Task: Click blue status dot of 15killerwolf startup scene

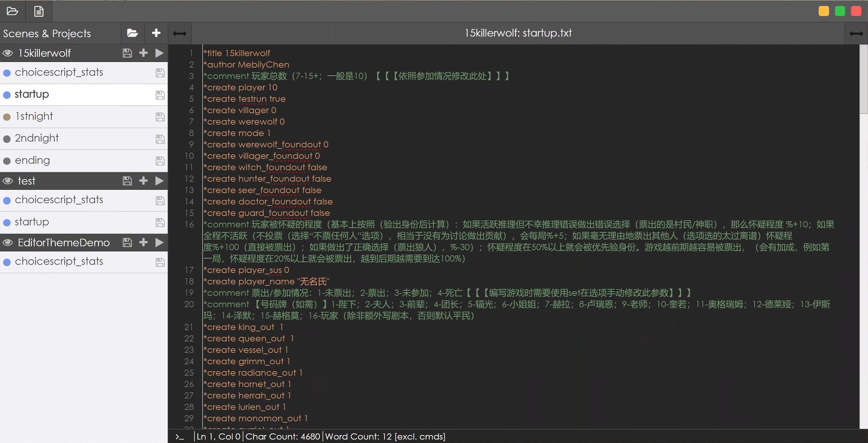Action: [7, 95]
